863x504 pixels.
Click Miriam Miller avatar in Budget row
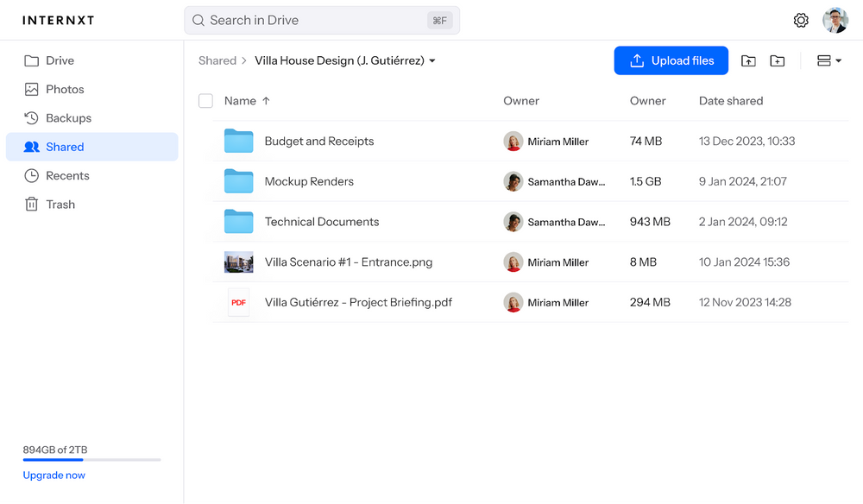point(513,141)
